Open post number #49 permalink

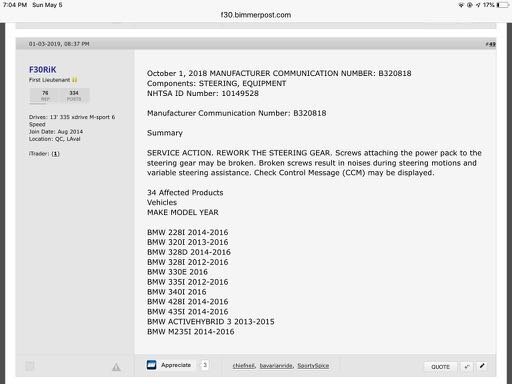[x=491, y=44]
